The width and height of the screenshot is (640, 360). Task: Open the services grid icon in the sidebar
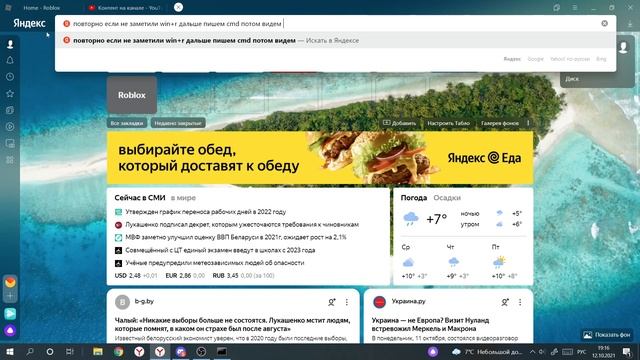(x=10, y=160)
